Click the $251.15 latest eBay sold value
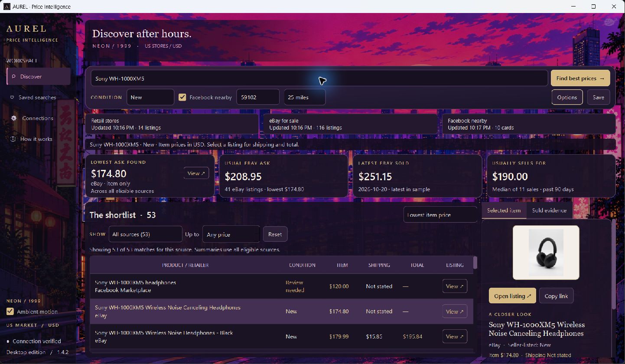The height and width of the screenshot is (364, 625). coord(375,176)
